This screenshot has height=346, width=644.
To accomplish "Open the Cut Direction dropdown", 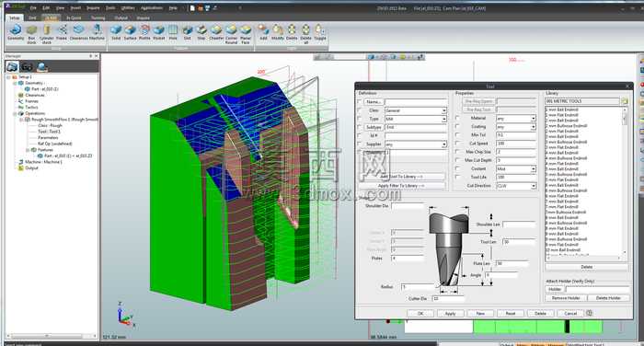I will (533, 186).
